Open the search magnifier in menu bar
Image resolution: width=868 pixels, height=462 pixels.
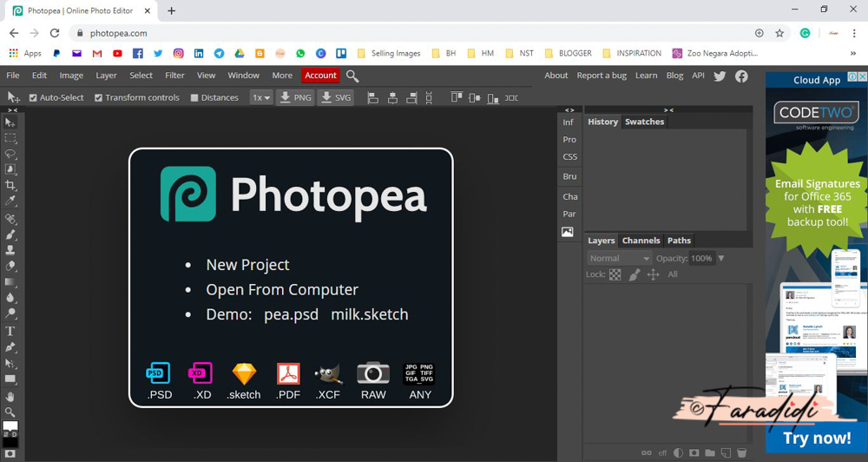(352, 76)
